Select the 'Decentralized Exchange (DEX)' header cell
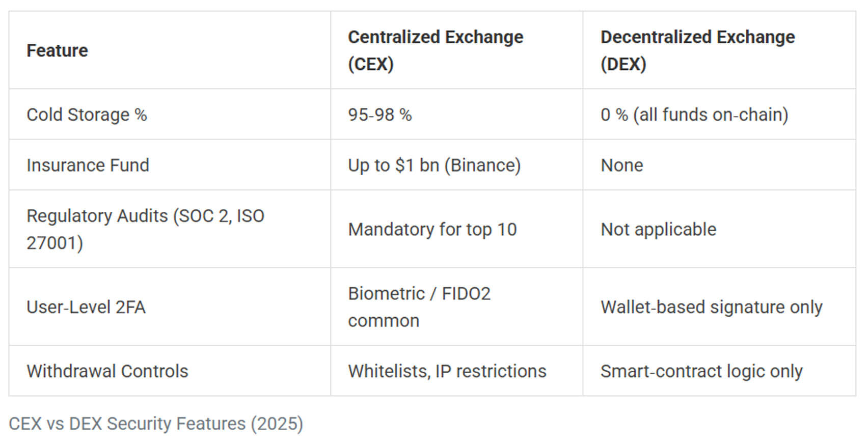This screenshot has height=443, width=868. tap(697, 50)
